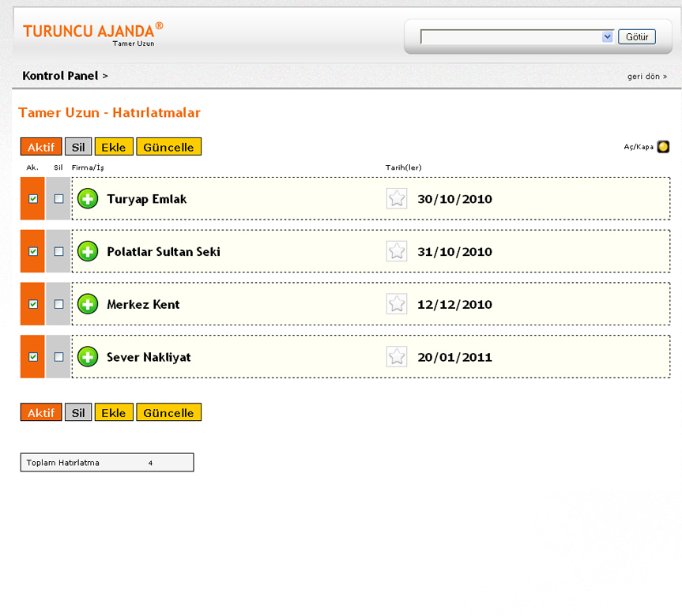The height and width of the screenshot is (616, 682).
Task: Click the star beside 20/01/2011
Action: tap(397, 357)
